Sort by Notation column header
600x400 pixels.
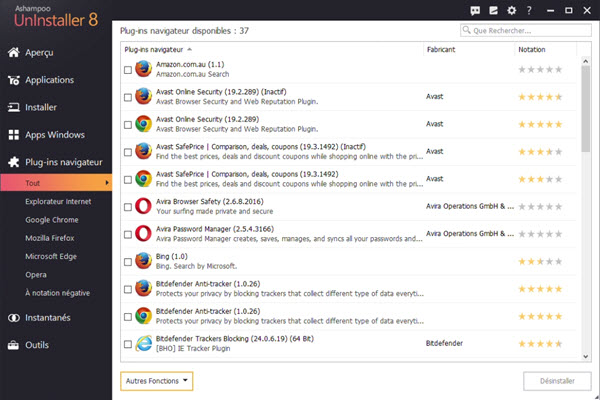click(532, 49)
